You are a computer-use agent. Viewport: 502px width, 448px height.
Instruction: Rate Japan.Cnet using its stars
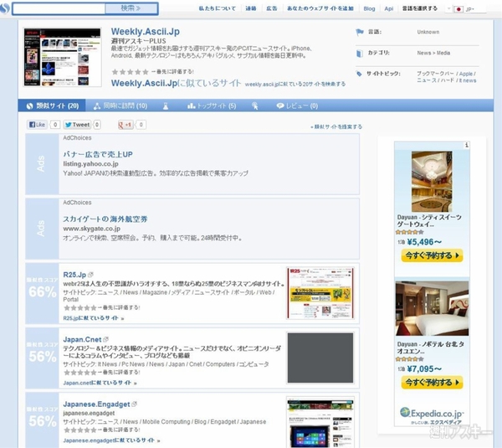(x=80, y=373)
